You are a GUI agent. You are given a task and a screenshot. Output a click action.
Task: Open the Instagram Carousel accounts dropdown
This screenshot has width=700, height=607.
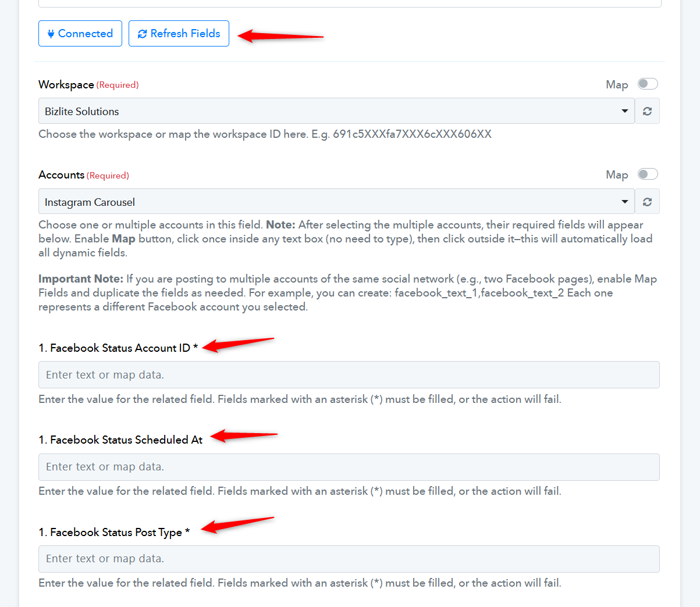pyautogui.click(x=332, y=202)
